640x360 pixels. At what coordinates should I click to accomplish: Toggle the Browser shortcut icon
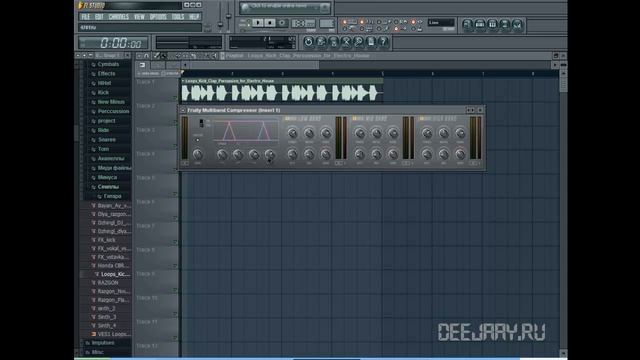point(505,25)
